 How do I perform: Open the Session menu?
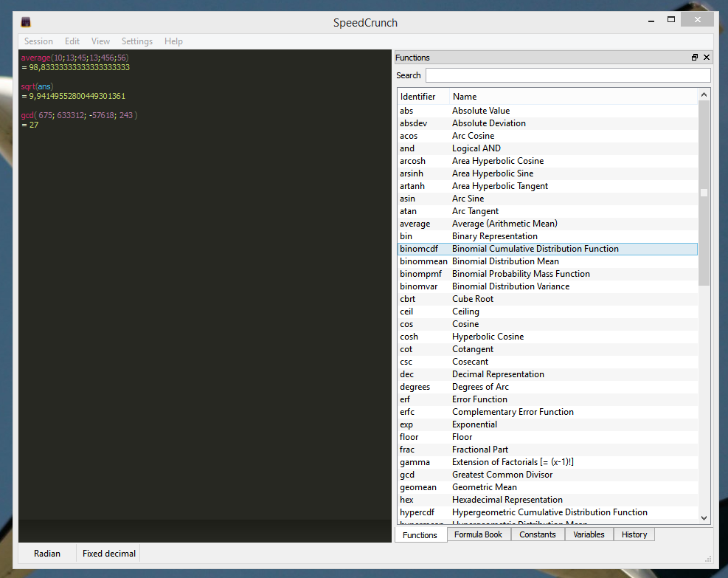tap(38, 41)
